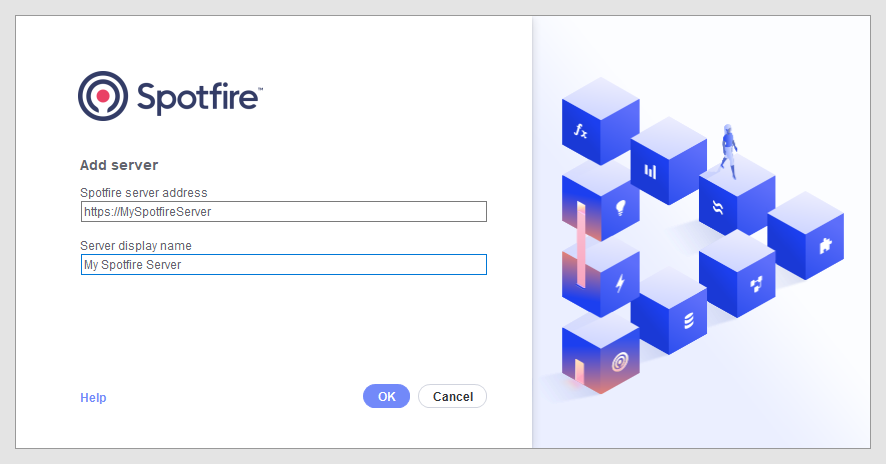Click the lightning bolt cube icon

click(620, 284)
